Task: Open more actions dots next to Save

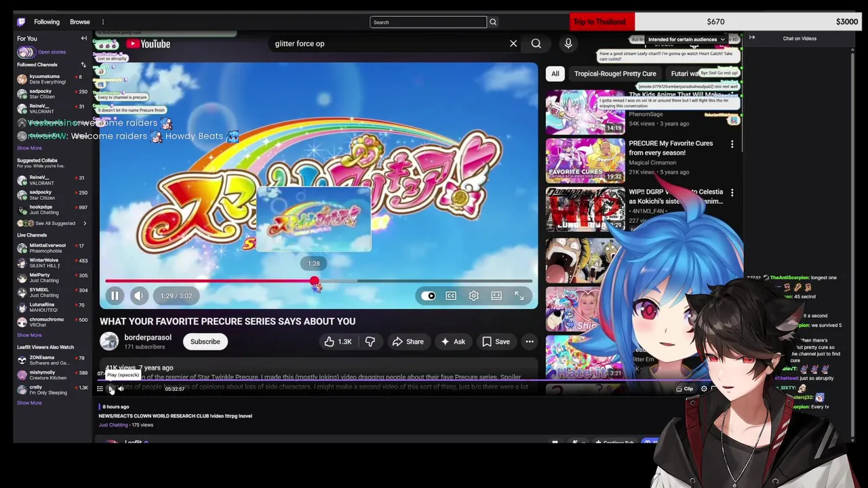Action: tap(530, 342)
